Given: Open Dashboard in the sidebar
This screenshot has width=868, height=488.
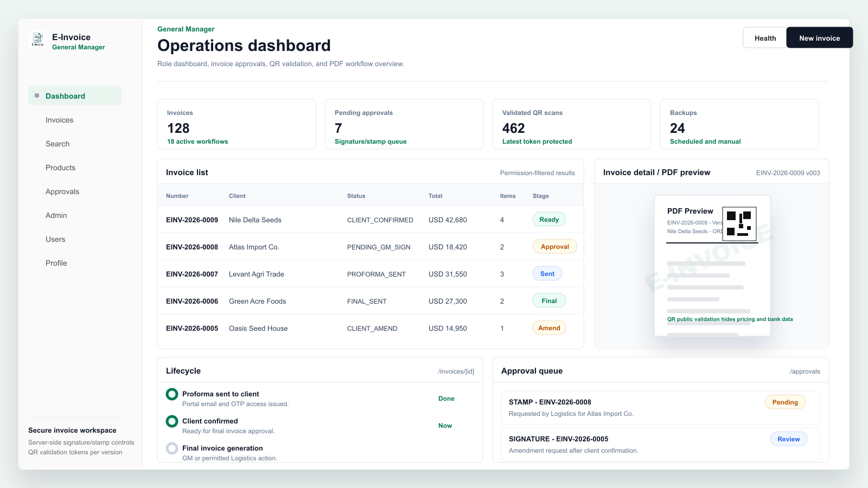Looking at the screenshot, I should 75,96.
